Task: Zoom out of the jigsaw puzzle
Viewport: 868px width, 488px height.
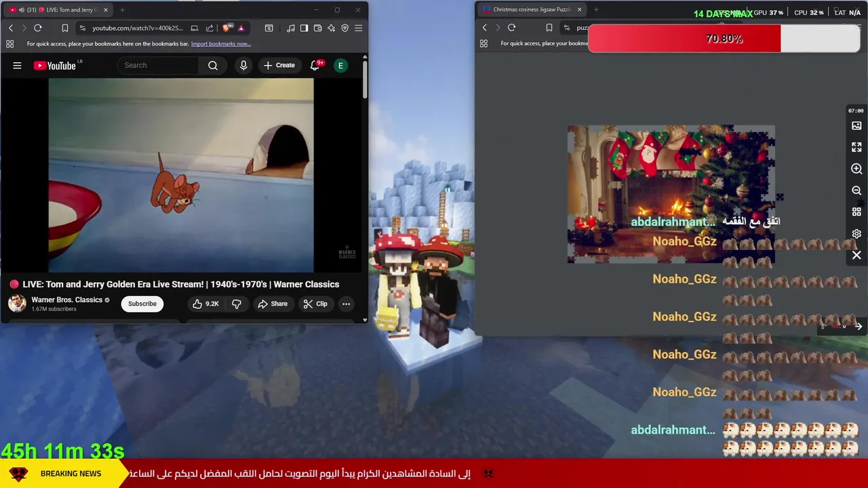Action: tap(856, 190)
